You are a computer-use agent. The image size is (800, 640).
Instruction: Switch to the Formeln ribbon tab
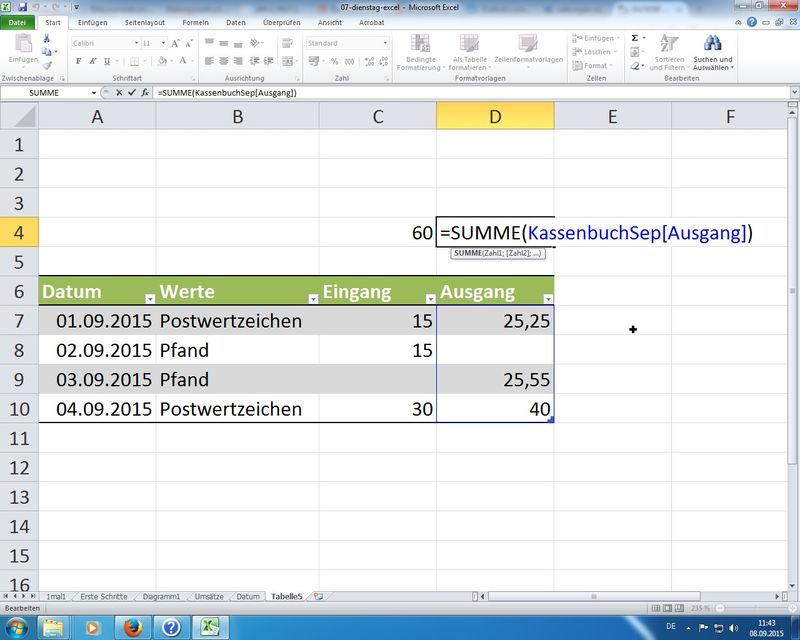(x=196, y=21)
